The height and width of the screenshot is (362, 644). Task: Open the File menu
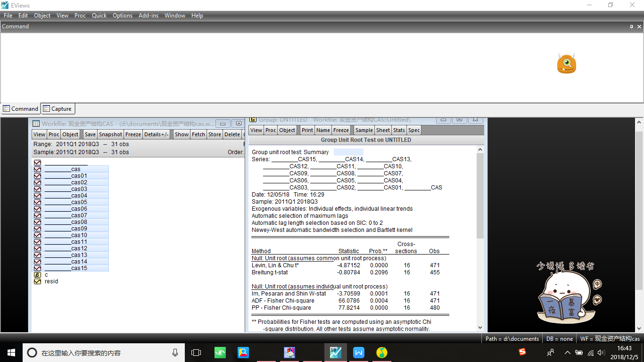[8, 16]
